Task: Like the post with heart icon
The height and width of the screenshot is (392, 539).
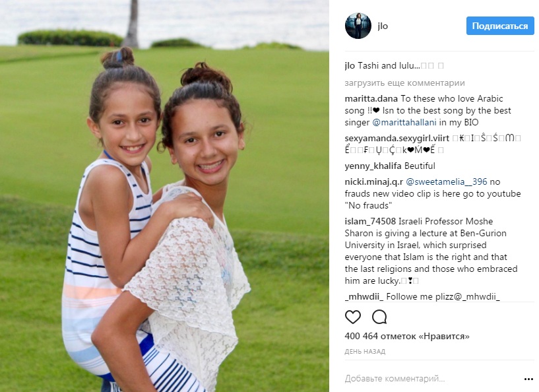Action: pos(353,317)
